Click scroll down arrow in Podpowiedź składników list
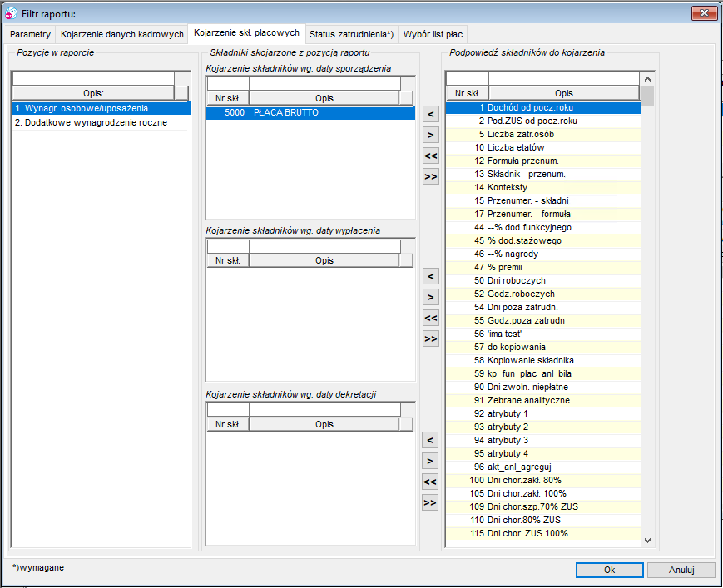Viewport: 723px width, 588px height. [x=648, y=541]
